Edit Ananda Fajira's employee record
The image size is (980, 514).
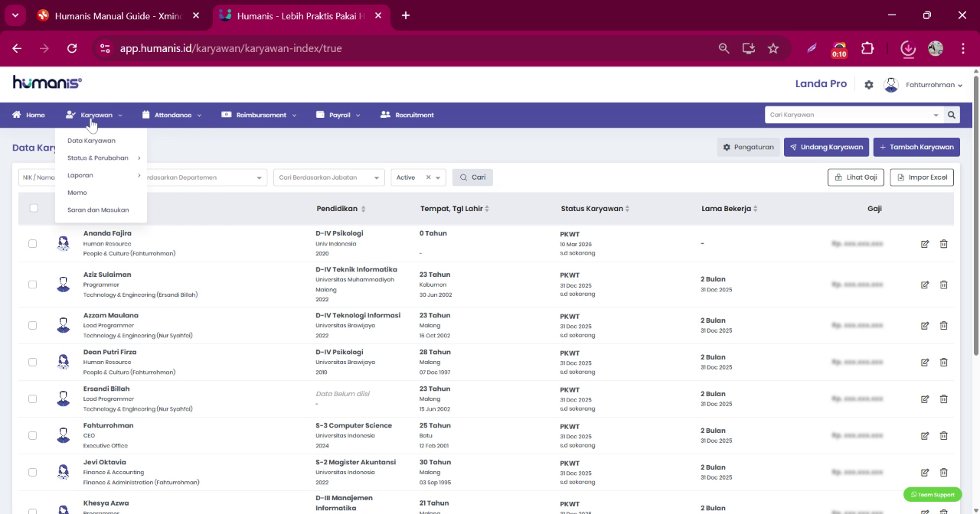coord(925,244)
